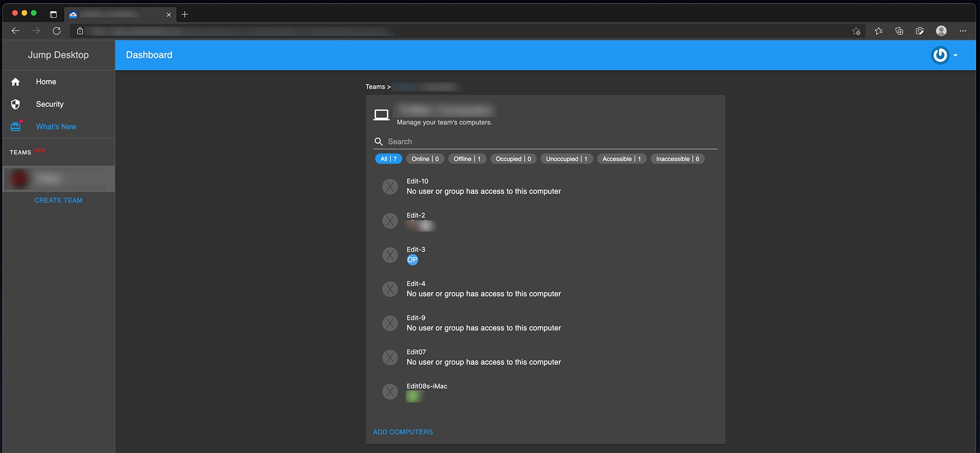Select the Inaccessible | 6 filter chip

tap(677, 159)
